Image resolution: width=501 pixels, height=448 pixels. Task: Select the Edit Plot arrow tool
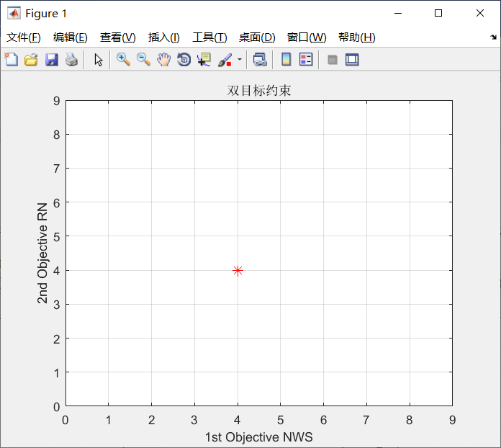point(99,60)
